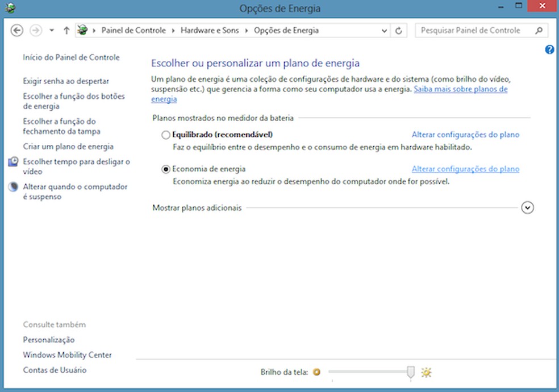
Task: Click the dim brightness icon
Action: pyautogui.click(x=316, y=372)
